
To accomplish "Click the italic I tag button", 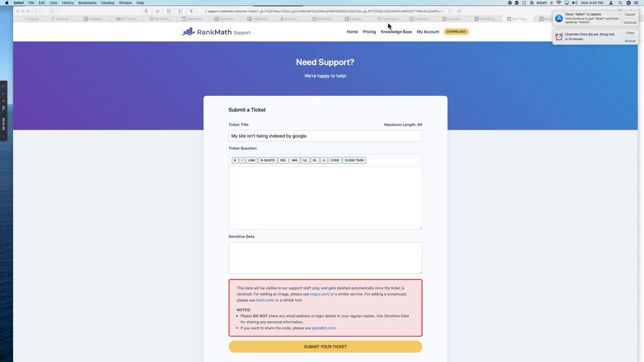I will coord(242,160).
